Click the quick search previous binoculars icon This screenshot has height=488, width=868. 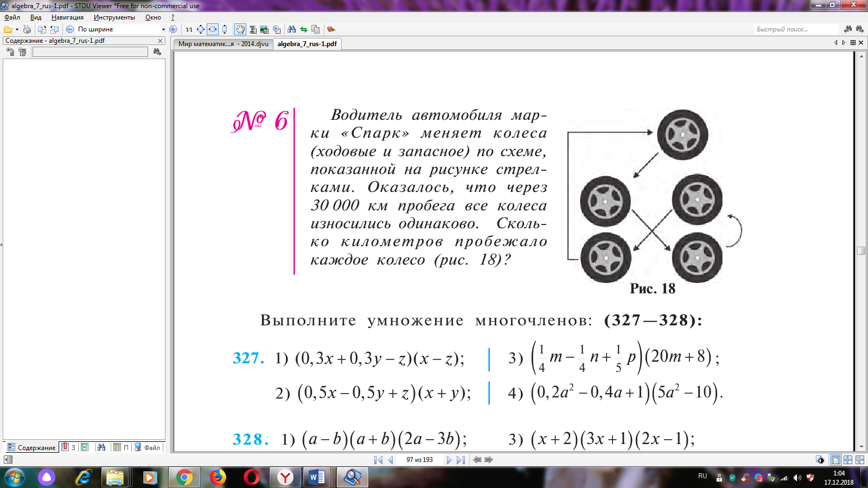848,29
